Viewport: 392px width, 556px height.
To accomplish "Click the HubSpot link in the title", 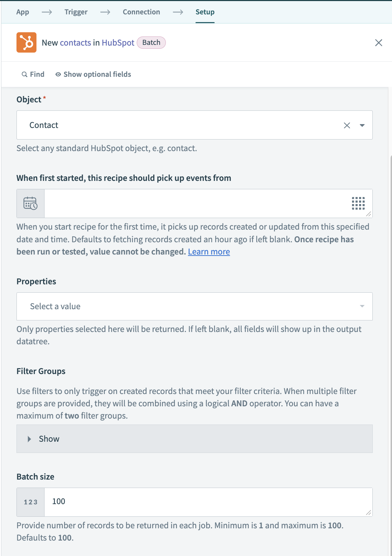I will pyautogui.click(x=117, y=42).
